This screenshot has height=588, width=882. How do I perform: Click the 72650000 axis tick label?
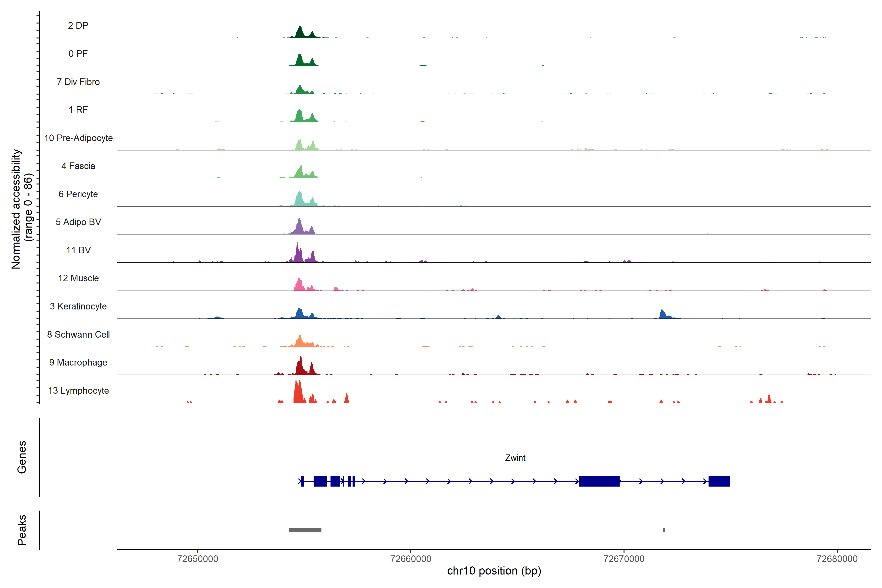point(198,559)
